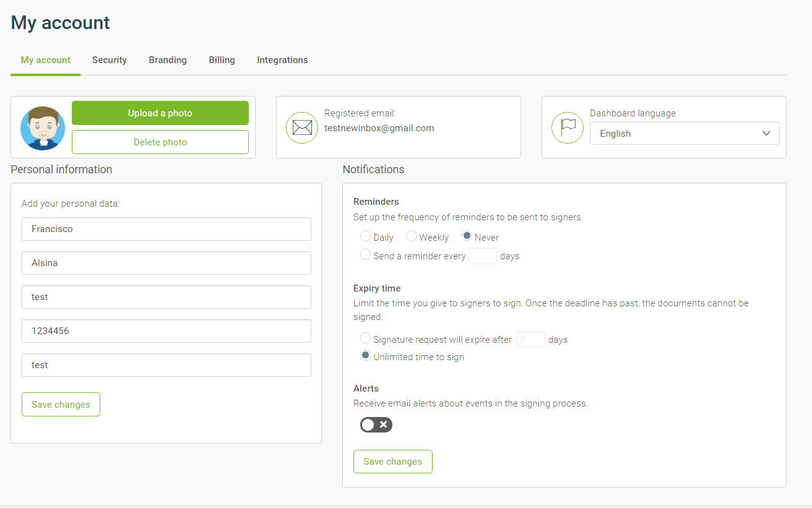The image size is (812, 508).
Task: Switch to the Security tab
Action: pos(110,60)
